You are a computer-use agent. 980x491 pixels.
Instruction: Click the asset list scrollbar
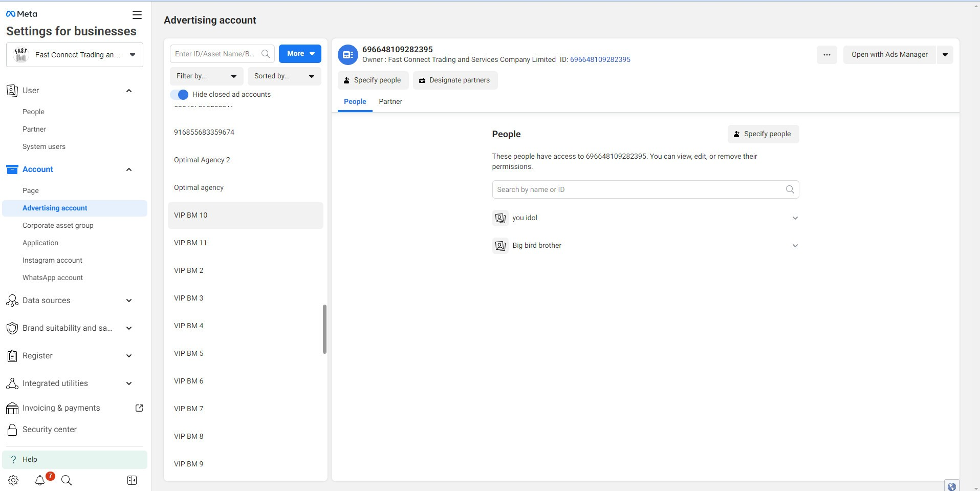tap(324, 329)
